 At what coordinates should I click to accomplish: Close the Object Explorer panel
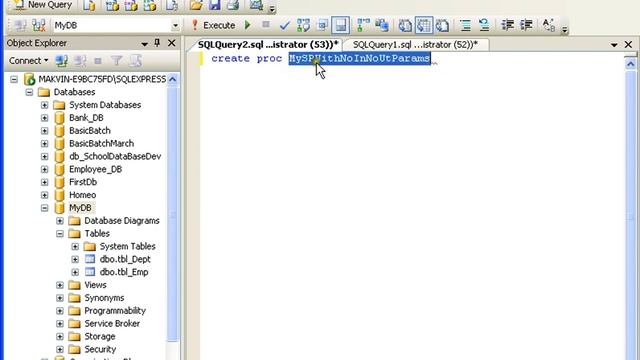(x=172, y=43)
